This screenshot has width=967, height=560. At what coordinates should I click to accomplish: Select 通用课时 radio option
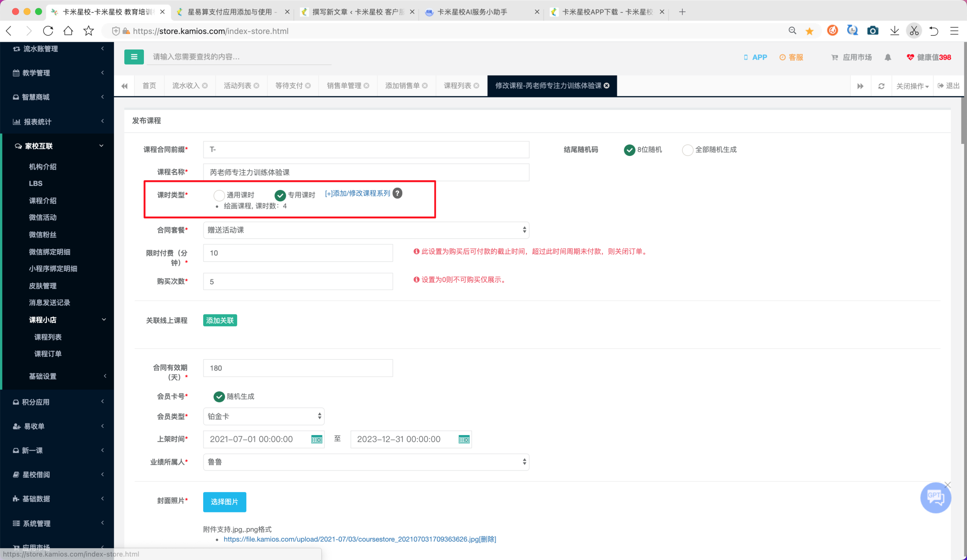coord(219,195)
